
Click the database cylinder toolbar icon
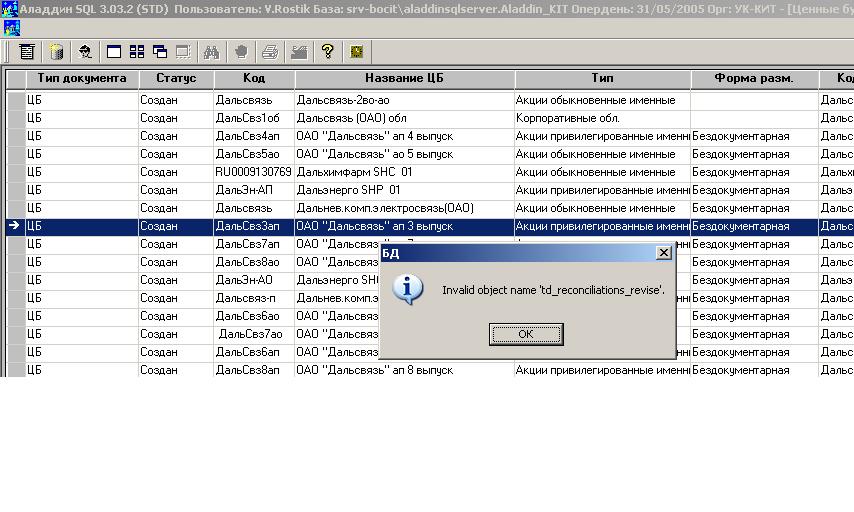pos(56,52)
